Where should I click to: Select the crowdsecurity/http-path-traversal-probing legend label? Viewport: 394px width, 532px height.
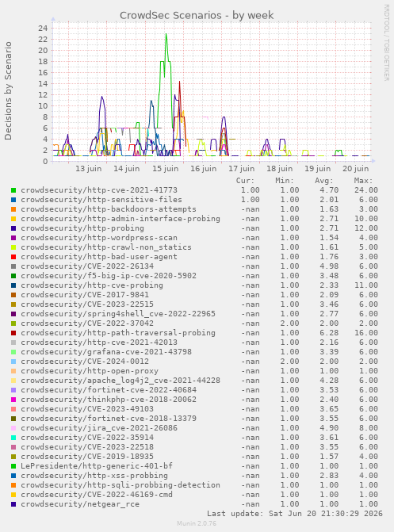(x=118, y=332)
